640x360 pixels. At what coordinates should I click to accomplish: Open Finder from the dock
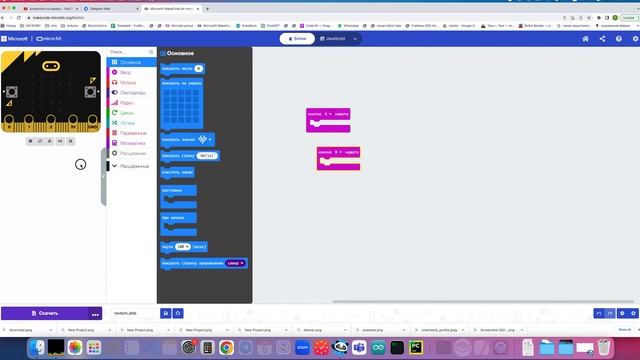click(x=37, y=347)
